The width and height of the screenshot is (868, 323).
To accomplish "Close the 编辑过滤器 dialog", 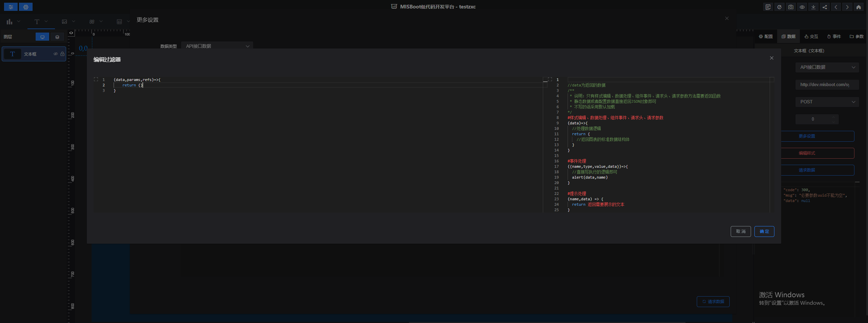I will click(x=772, y=58).
